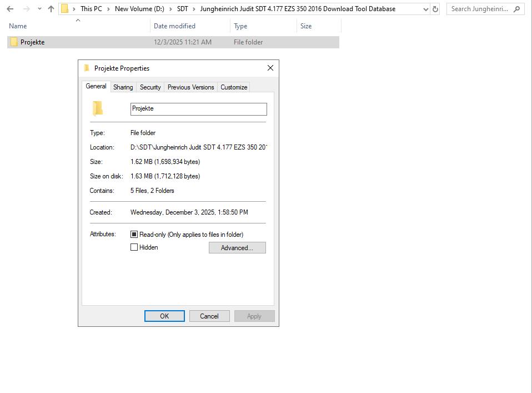
Task: Click the Contains 5 Files, 2 Folders text
Action: pos(152,191)
